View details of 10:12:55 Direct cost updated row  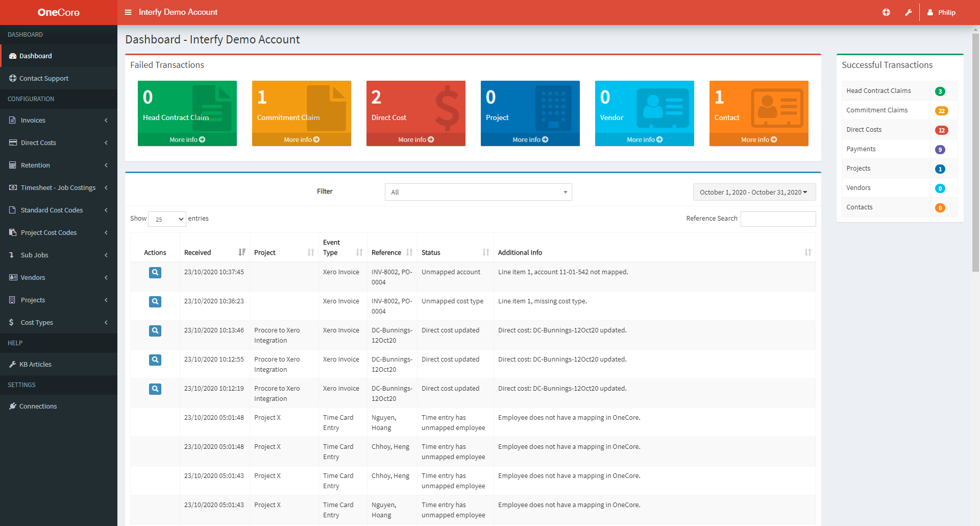pos(155,360)
